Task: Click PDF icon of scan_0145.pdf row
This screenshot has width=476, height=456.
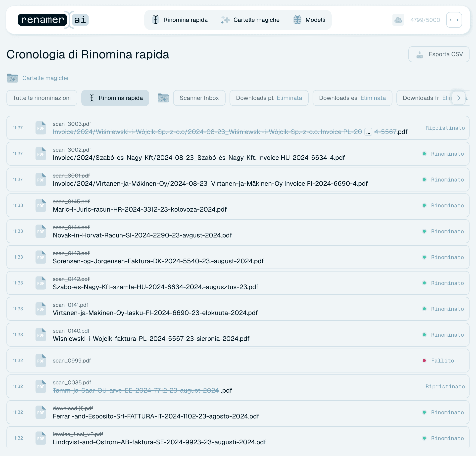Action: [x=41, y=205]
